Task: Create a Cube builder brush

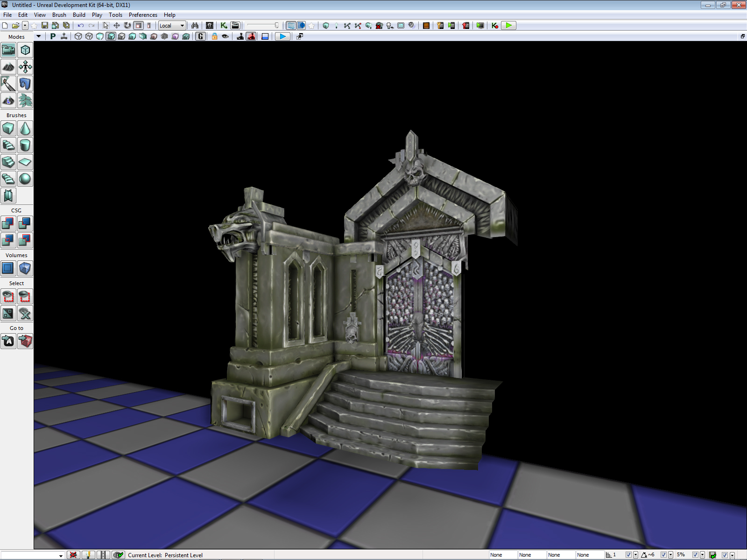Action: 8,128
